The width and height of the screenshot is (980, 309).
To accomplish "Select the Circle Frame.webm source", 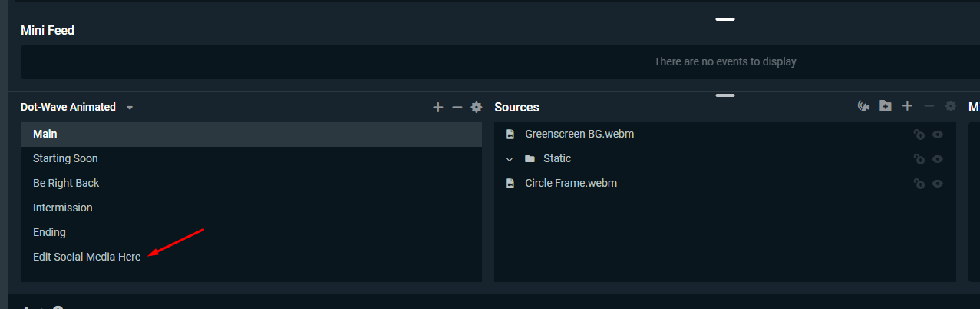I will click(x=725, y=183).
